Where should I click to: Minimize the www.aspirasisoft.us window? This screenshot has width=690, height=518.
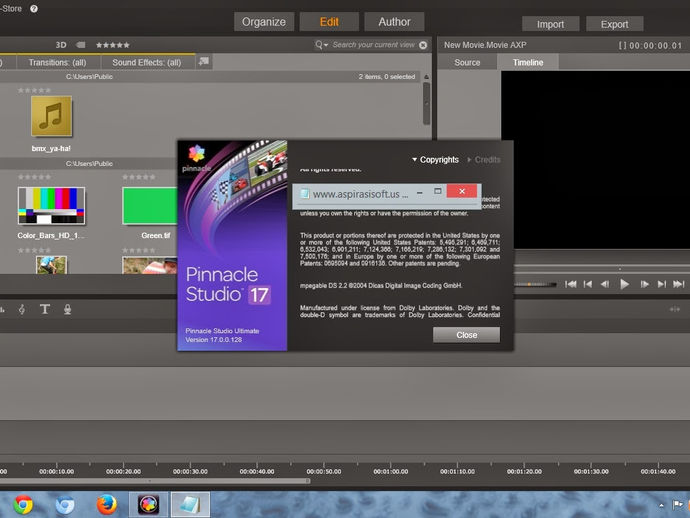tap(420, 192)
